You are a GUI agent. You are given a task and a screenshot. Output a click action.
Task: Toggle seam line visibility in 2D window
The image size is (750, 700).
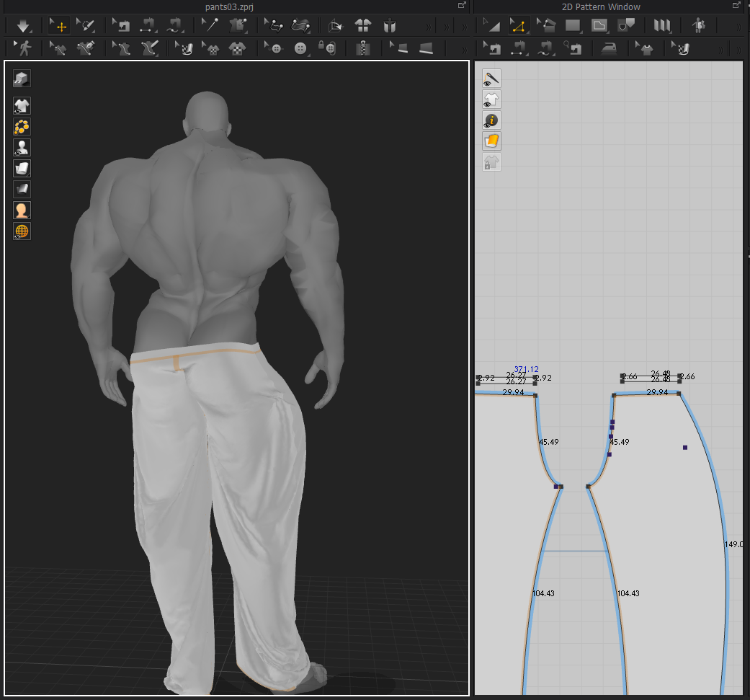(491, 79)
